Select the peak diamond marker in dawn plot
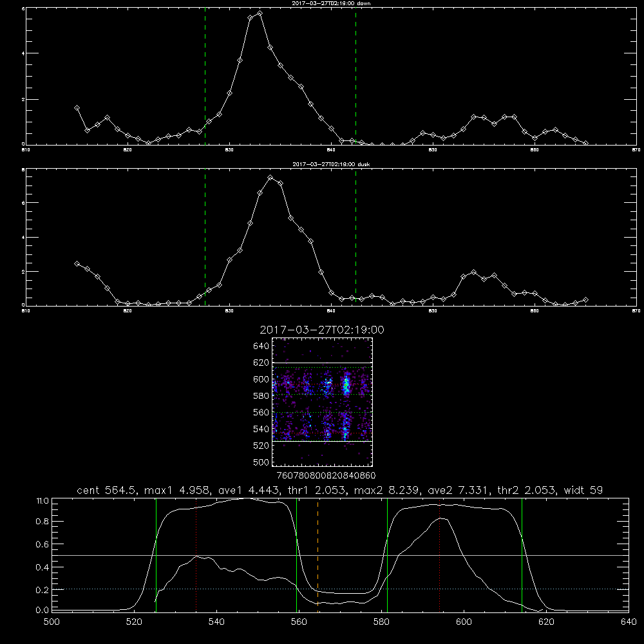 [260, 14]
